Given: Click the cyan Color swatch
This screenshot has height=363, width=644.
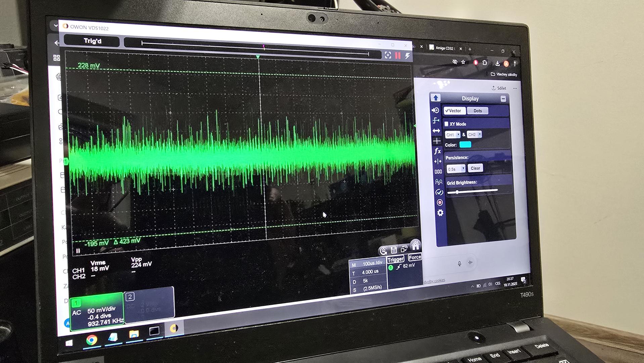Looking at the screenshot, I should [x=465, y=145].
